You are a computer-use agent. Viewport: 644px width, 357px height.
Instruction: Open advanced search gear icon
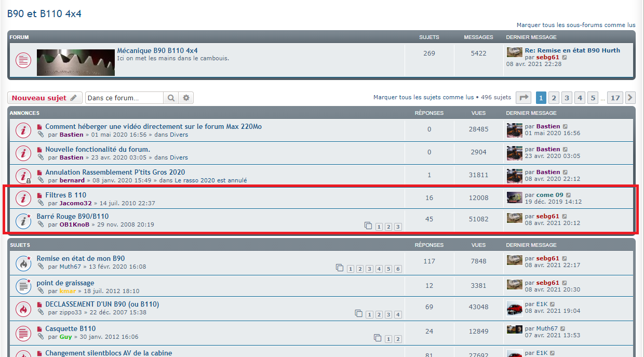186,98
